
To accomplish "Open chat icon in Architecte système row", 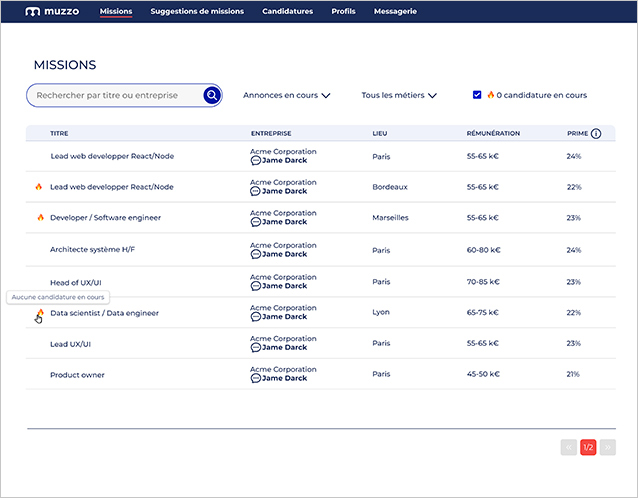I will pyautogui.click(x=256, y=254).
